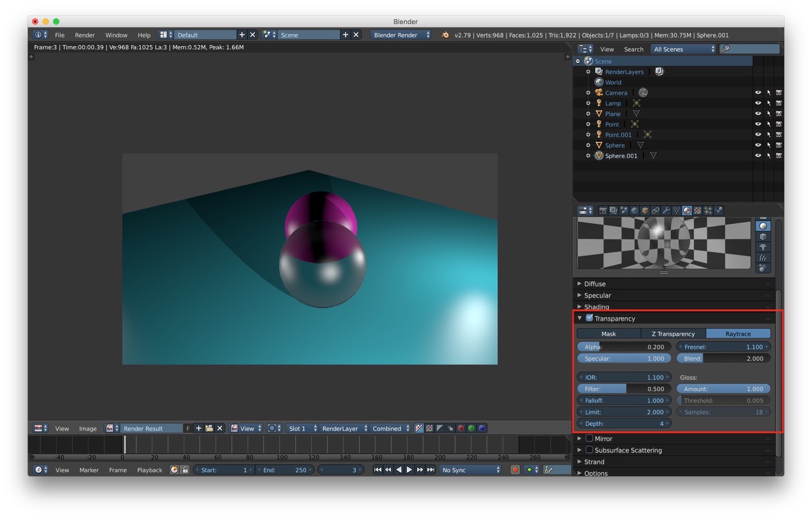Enable Subsurface Scattering checkbox

point(589,450)
